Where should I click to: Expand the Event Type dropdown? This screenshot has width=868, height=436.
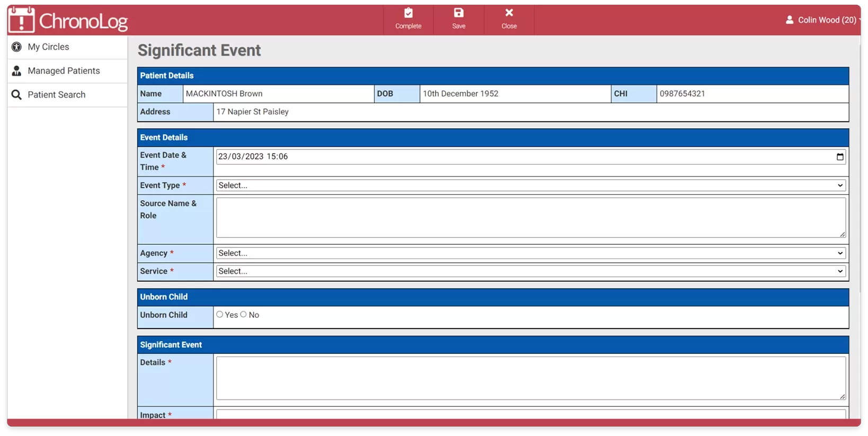[530, 185]
